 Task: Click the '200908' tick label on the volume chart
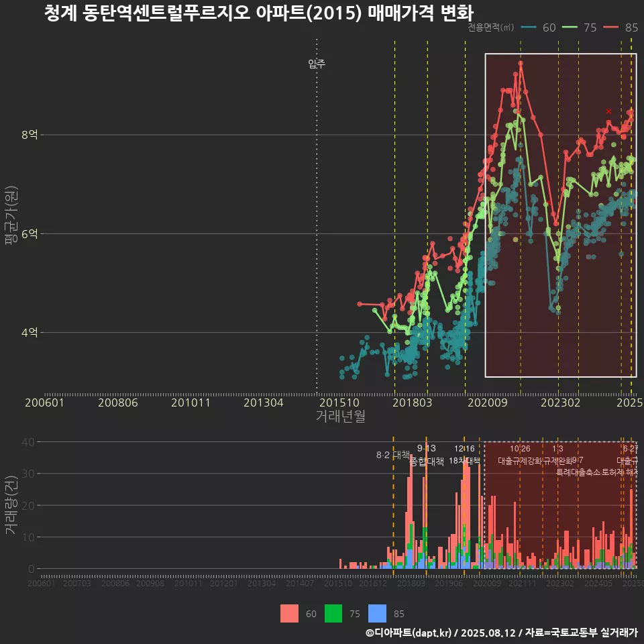tap(150, 583)
